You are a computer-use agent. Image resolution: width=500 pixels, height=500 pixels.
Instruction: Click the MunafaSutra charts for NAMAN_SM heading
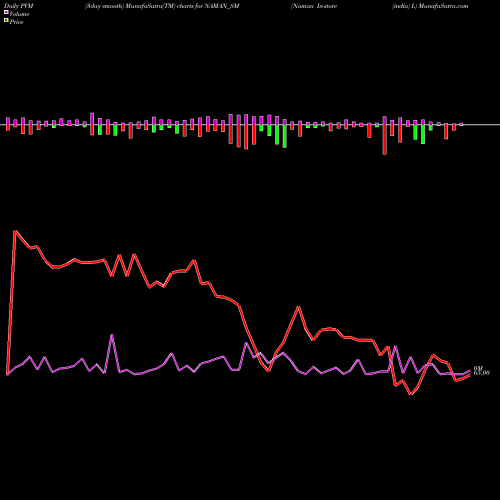click(162, 6)
